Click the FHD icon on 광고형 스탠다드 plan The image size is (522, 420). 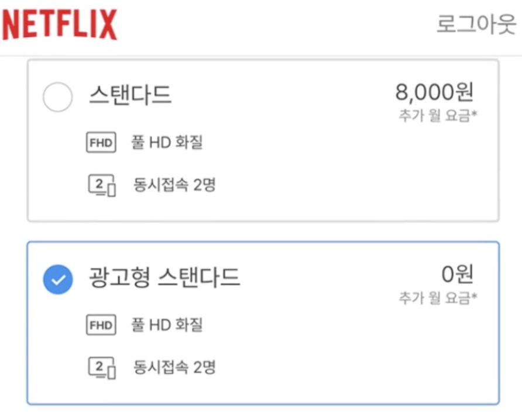click(x=101, y=325)
